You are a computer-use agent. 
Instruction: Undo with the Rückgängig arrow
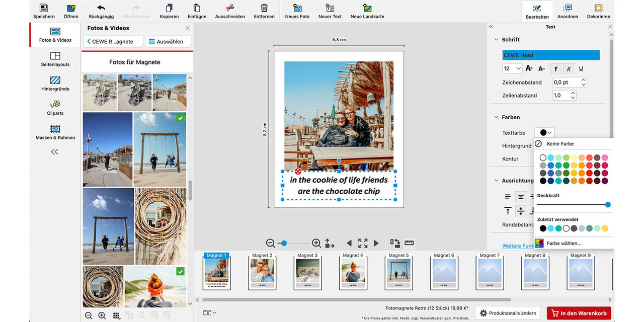(101, 8)
